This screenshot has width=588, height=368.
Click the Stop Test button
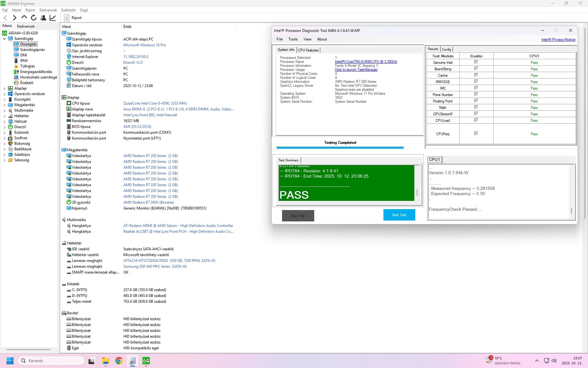(x=298, y=216)
